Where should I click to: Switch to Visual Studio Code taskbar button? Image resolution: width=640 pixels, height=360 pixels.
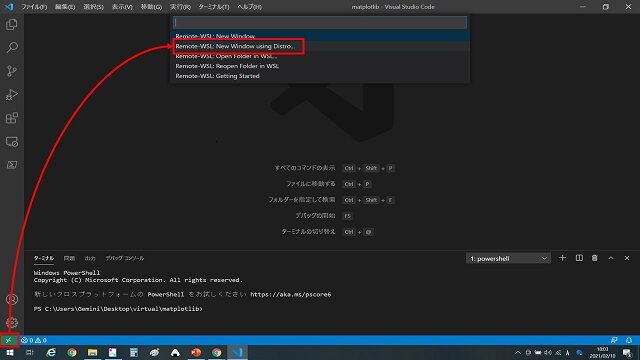(x=238, y=352)
